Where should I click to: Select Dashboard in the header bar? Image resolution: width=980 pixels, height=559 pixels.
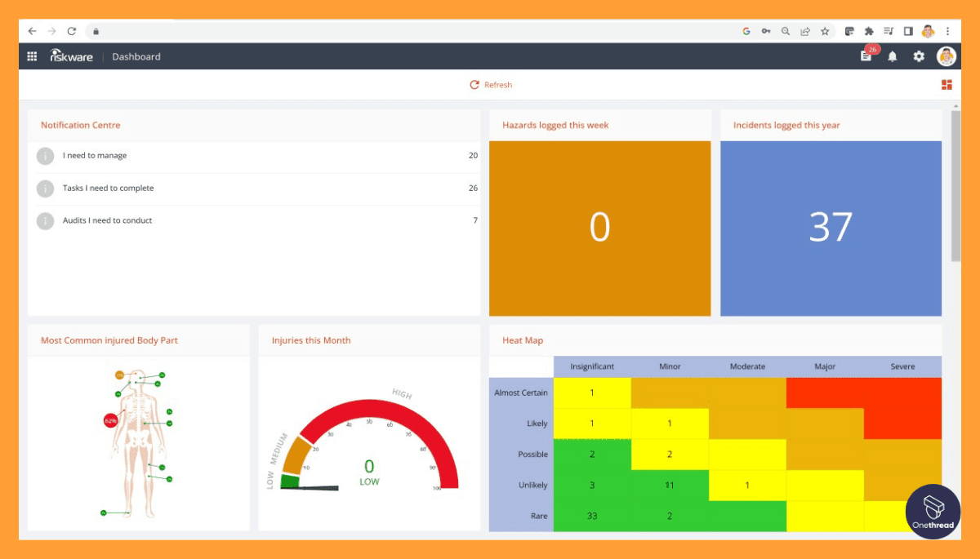[136, 56]
